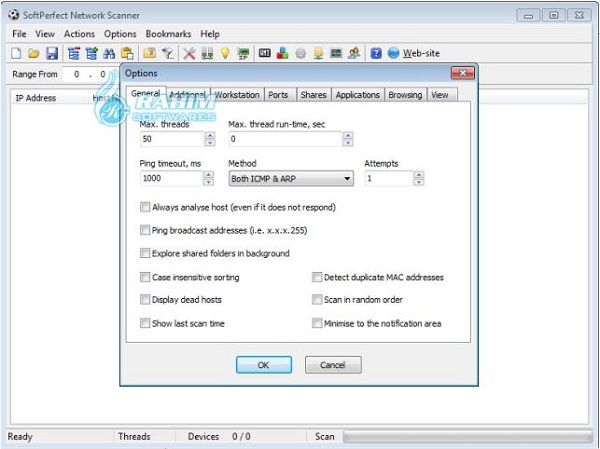Click the binoculars Find icon
Screen dimensions: 600x449
109,53
